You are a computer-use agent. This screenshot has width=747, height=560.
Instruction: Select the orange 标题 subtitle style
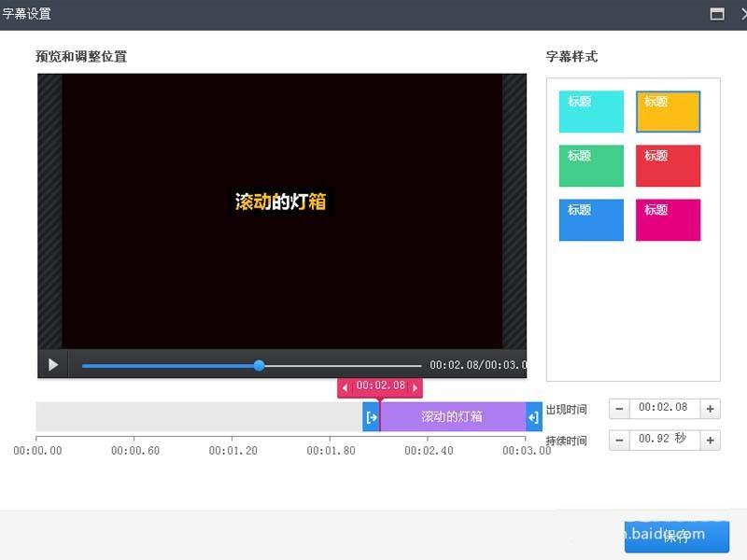click(669, 111)
